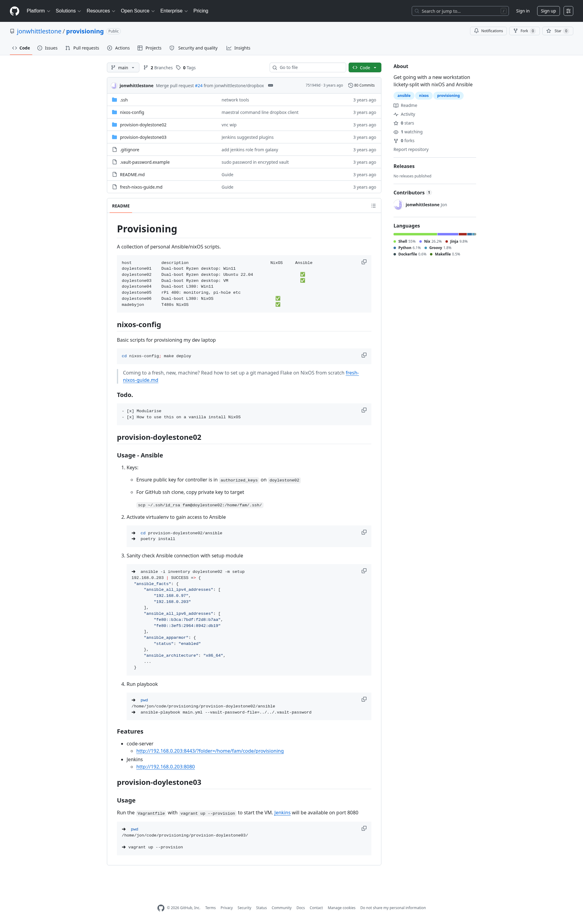This screenshot has width=583, height=924.
Task: Click the provisioning topic tag
Action: pos(448,96)
